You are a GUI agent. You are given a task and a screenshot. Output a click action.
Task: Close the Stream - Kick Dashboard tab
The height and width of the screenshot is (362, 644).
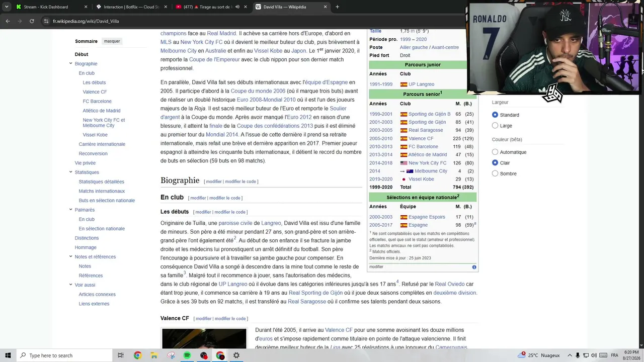click(x=86, y=7)
